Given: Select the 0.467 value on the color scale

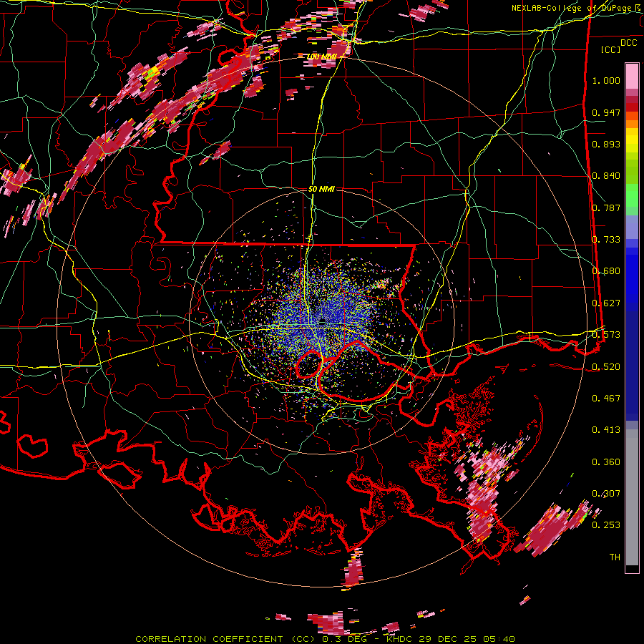Looking at the screenshot, I should [x=606, y=399].
